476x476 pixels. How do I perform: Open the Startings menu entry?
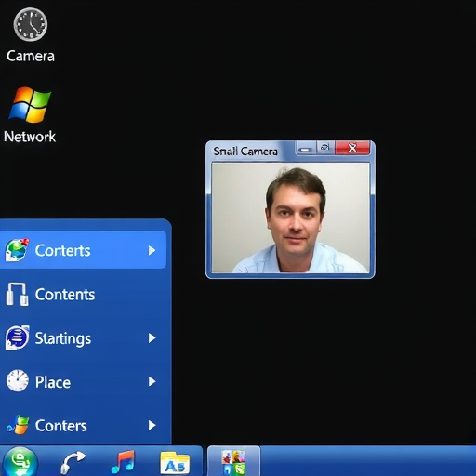pos(83,338)
